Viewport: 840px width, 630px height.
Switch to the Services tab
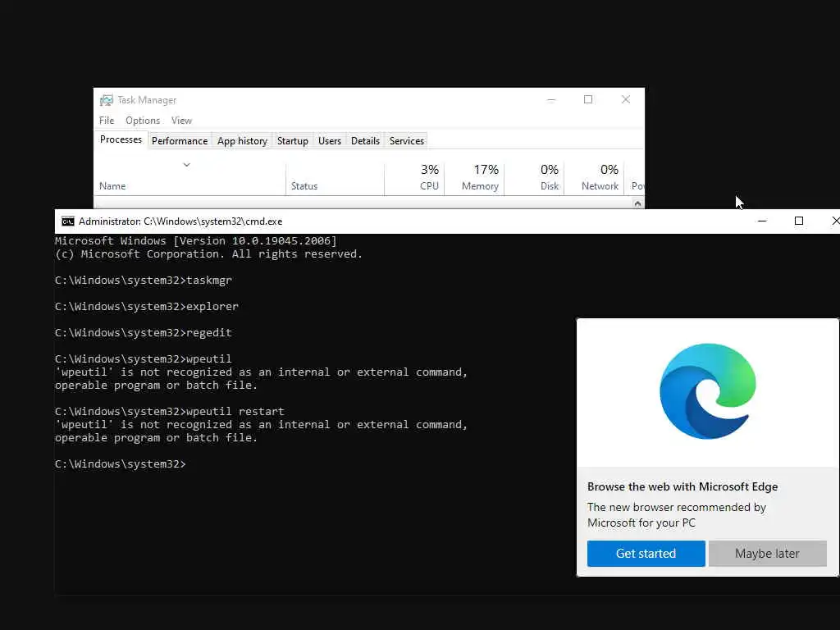[x=407, y=141]
